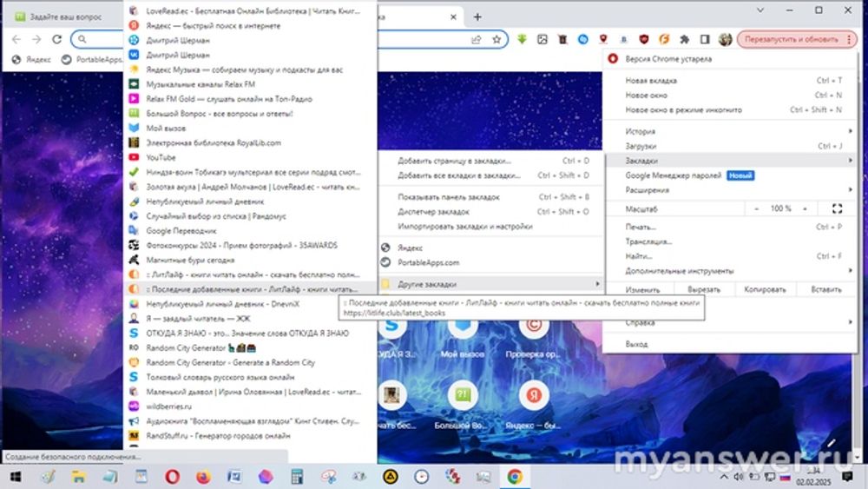Increase zoom with plus button
The height and width of the screenshot is (489, 868).
click(805, 208)
